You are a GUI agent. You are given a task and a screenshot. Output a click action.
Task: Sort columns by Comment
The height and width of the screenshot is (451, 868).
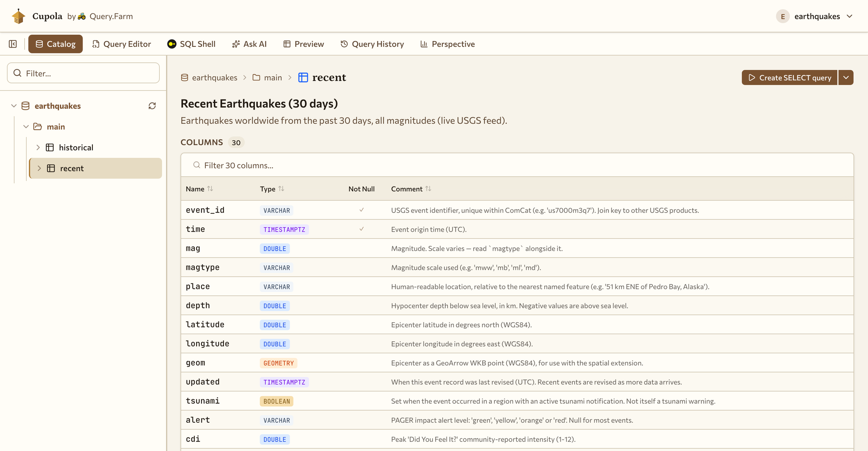[428, 189]
